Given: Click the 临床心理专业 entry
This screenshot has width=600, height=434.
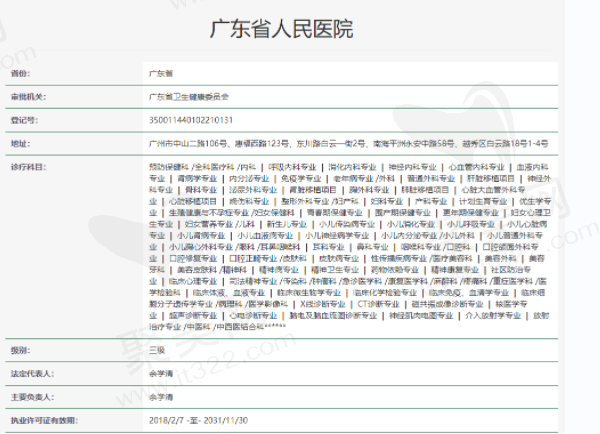Looking at the screenshot, I should click(193, 281).
